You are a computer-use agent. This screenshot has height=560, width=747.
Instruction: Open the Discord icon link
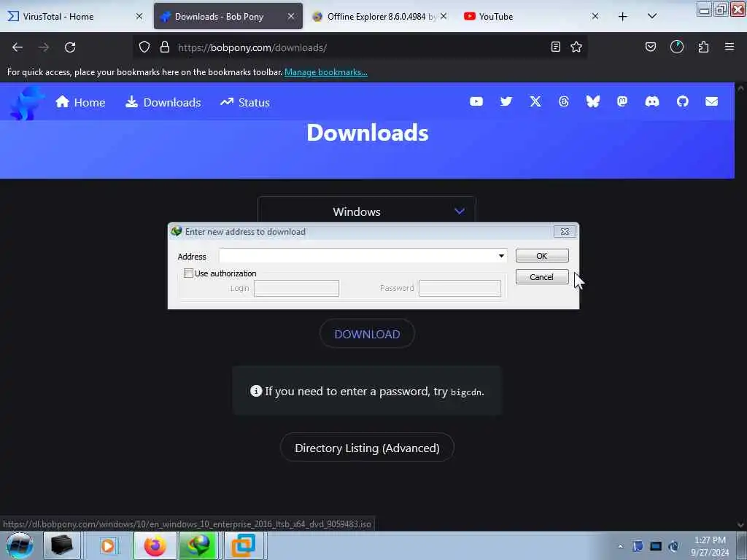651,101
